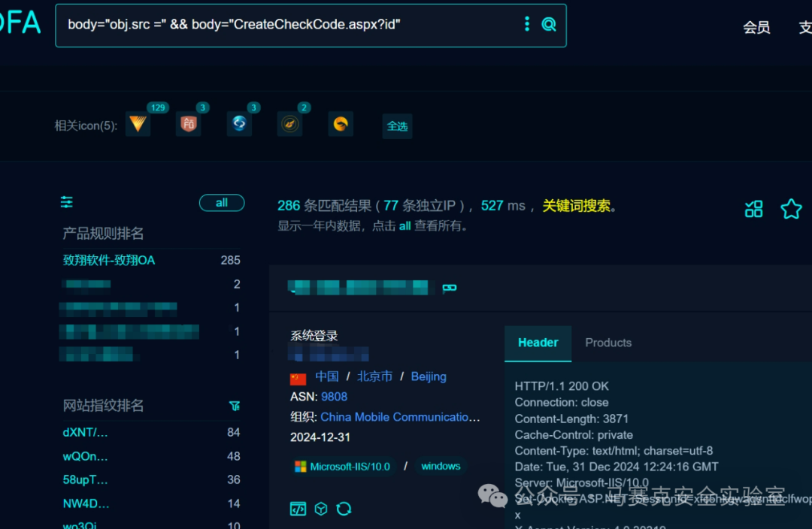812x529 pixels.
Task: Click the link chain icon beside result host
Action: coord(450,288)
